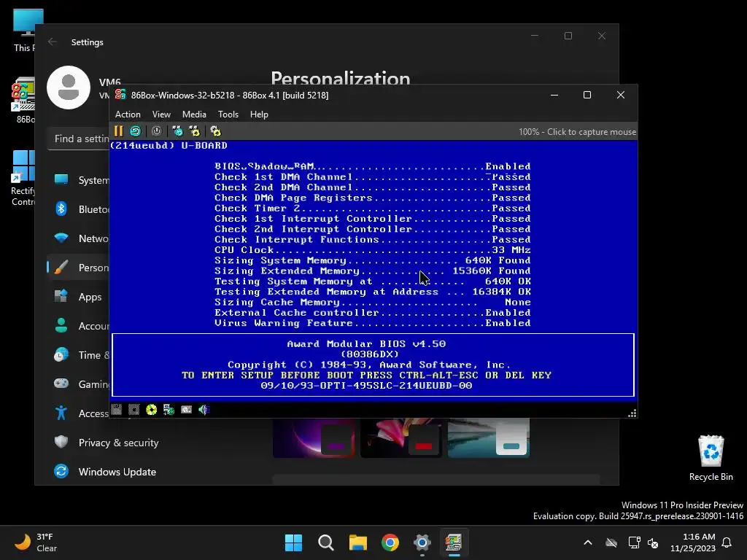Click first floppy drive status icon

(x=117, y=410)
